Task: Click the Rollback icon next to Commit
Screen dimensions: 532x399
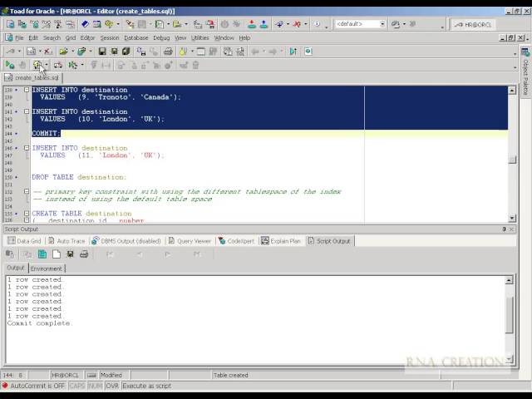Action: tap(264, 24)
